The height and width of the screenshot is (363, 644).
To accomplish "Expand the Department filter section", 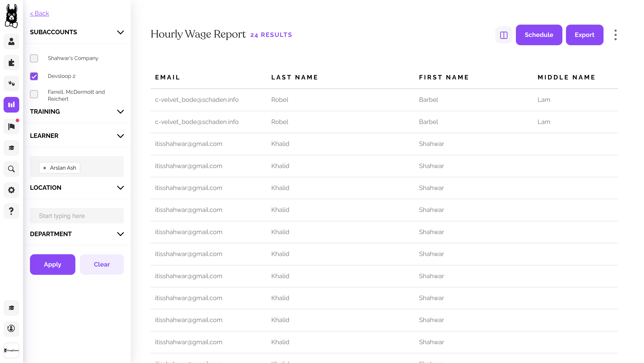I will (x=120, y=234).
